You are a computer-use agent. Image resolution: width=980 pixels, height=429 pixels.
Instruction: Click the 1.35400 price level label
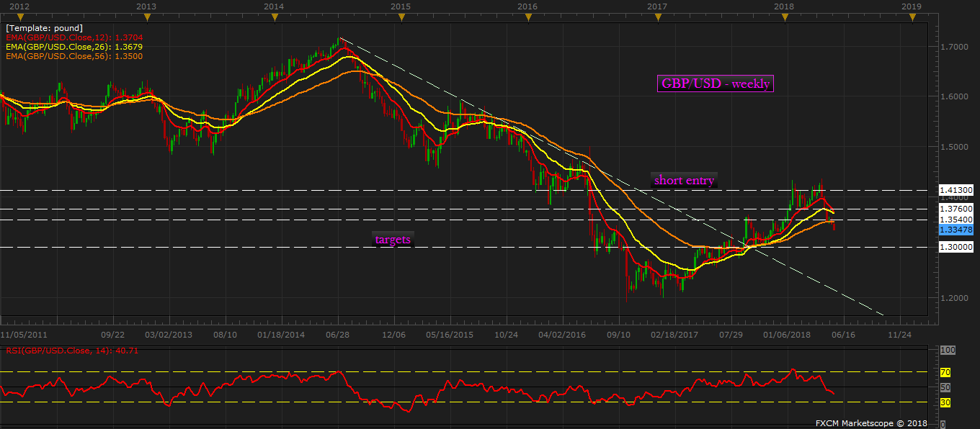[x=955, y=220]
